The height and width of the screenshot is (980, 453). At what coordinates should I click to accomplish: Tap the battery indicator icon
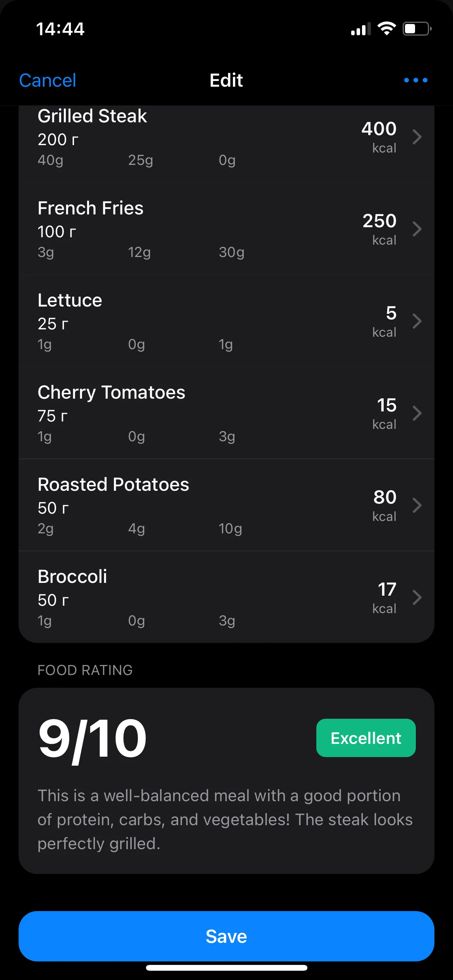click(x=417, y=29)
